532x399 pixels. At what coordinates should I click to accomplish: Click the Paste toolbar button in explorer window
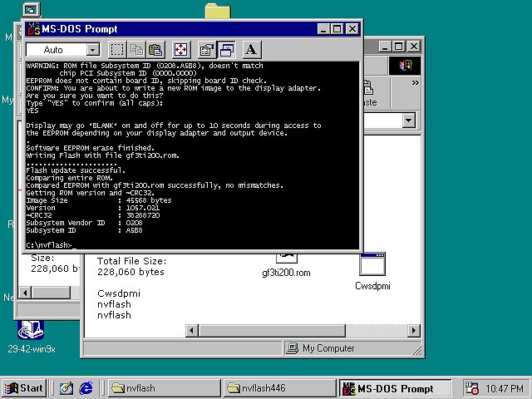371,93
